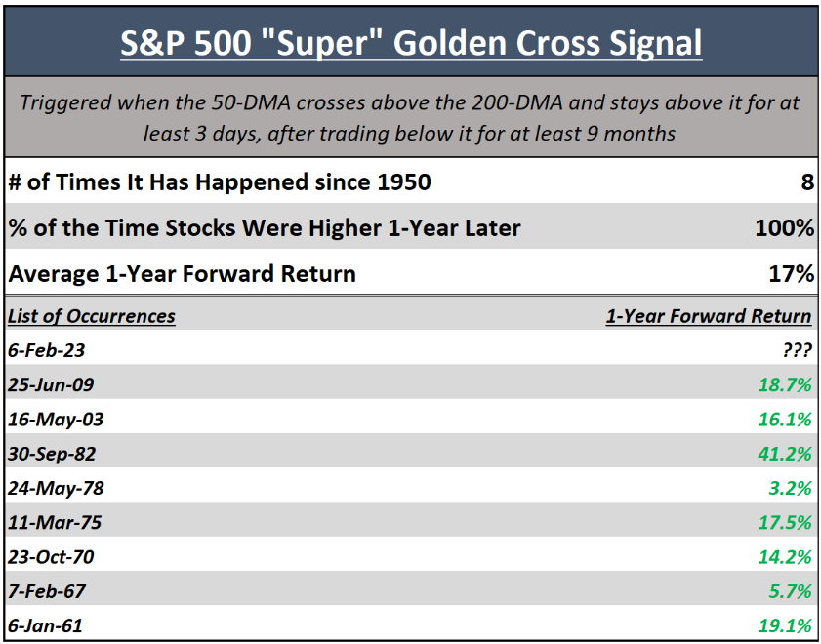Click the S&P 500 "Super" Golden Cross Signal title
The image size is (821, 644).
(410, 42)
